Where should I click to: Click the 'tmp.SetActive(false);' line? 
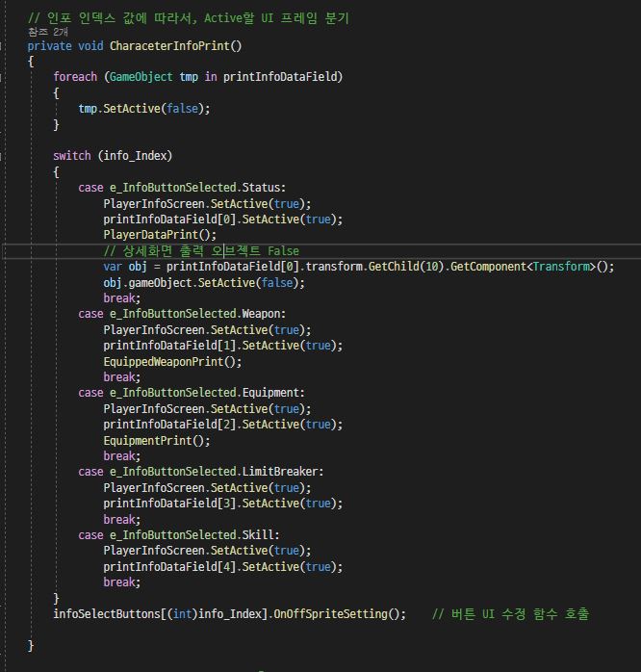click(x=144, y=109)
